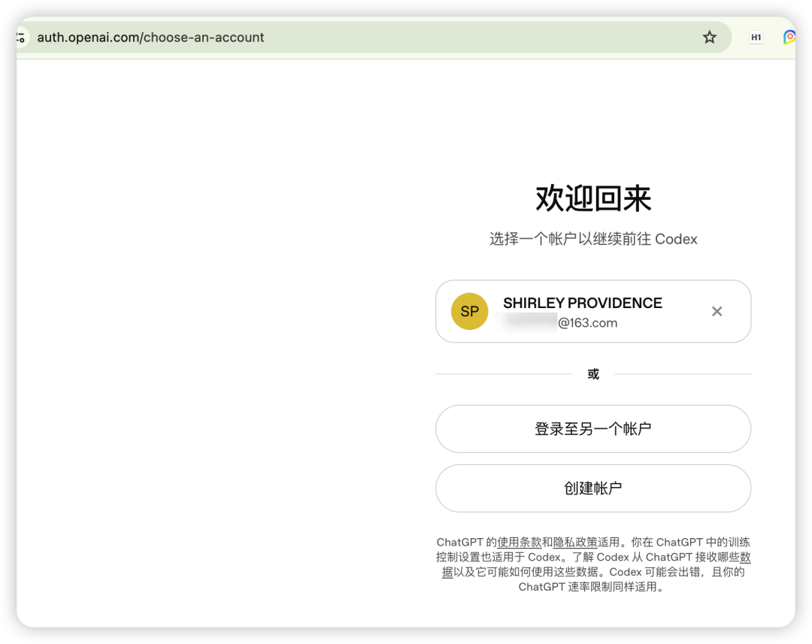Click the 选择一个帐户以继续前往 Codex subtitle
The image size is (812, 644).
click(x=593, y=239)
